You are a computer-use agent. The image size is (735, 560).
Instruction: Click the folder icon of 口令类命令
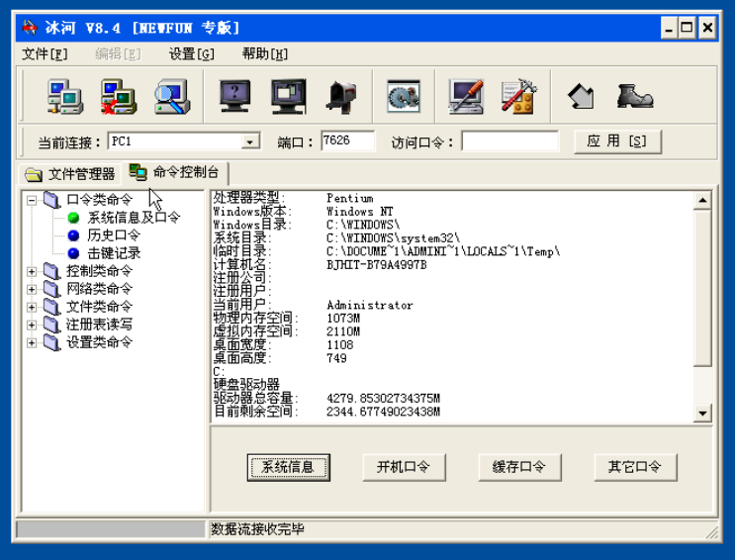51,200
